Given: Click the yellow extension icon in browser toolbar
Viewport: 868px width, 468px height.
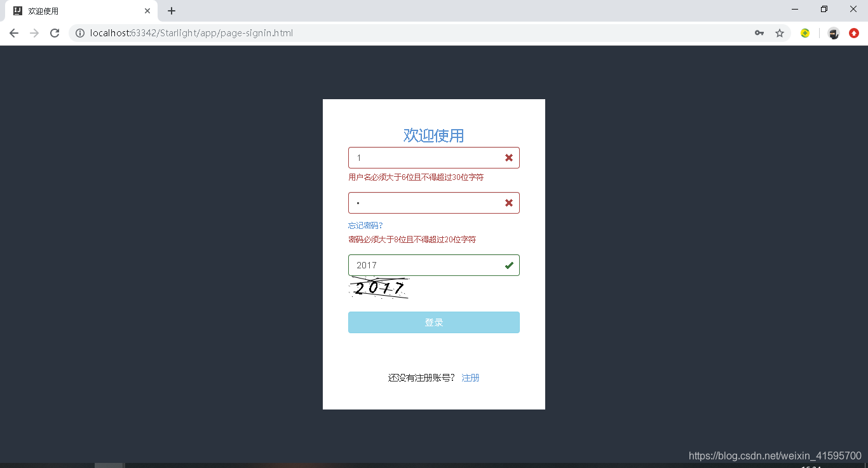Looking at the screenshot, I should tap(805, 33).
